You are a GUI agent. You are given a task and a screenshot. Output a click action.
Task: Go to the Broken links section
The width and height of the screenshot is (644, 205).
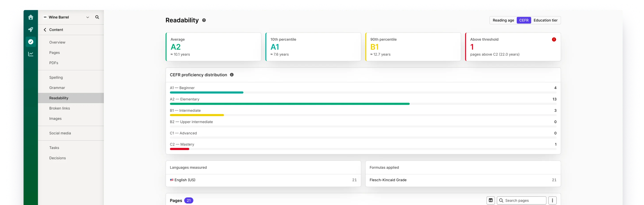coord(71,108)
